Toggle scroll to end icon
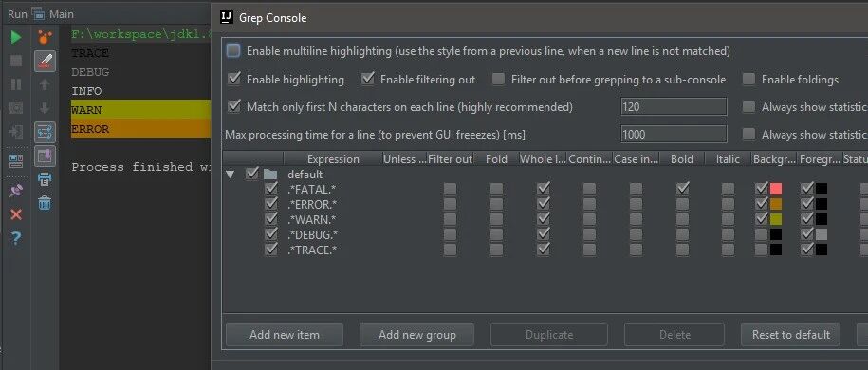The image size is (868, 370). point(45,156)
